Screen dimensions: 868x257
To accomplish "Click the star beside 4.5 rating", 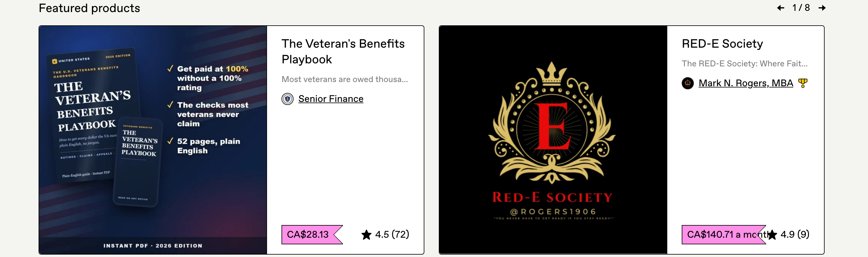I will tap(366, 234).
